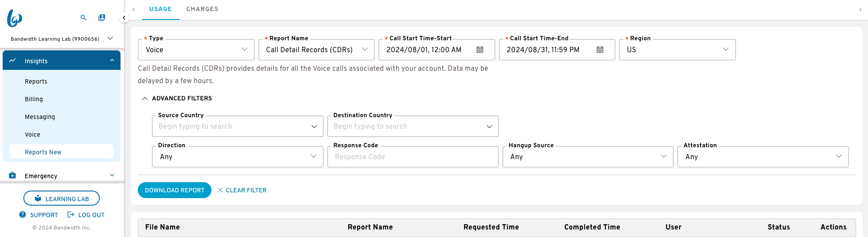The width and height of the screenshot is (868, 237).
Task: Select Reports New in the sidebar
Action: point(61,152)
